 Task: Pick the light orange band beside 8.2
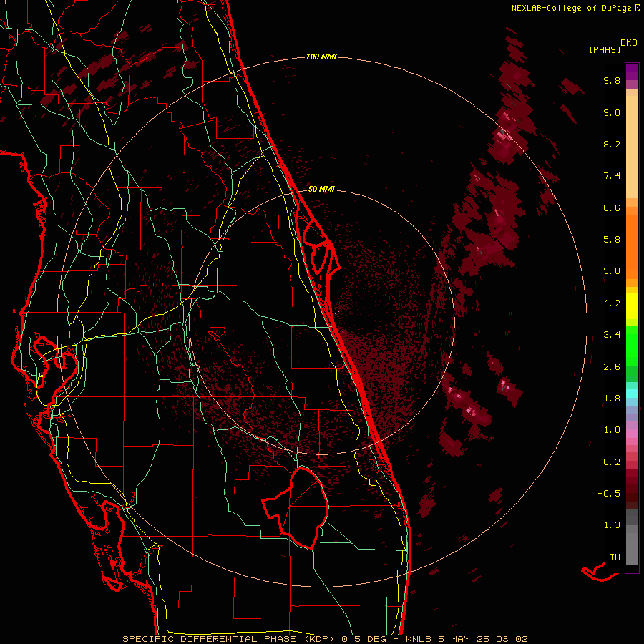632,147
